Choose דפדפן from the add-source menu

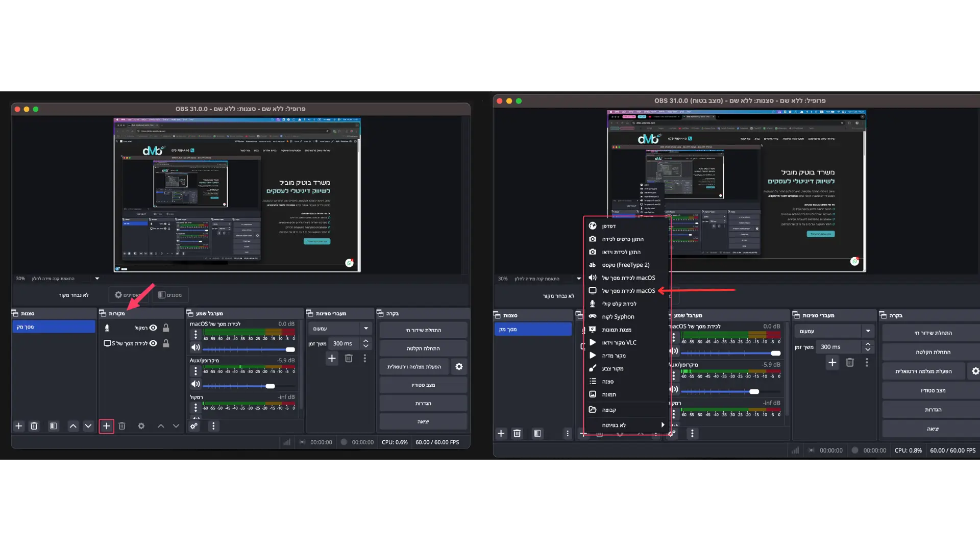pos(627,226)
